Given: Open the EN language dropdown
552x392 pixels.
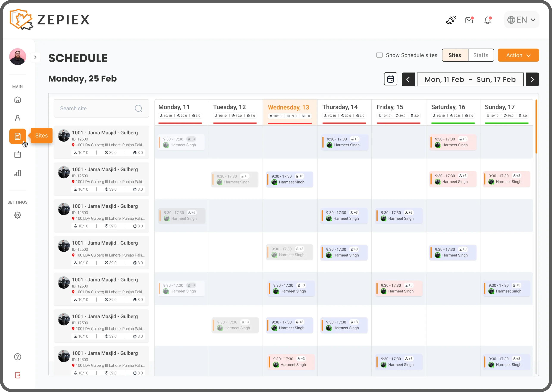Looking at the screenshot, I should coord(521,20).
